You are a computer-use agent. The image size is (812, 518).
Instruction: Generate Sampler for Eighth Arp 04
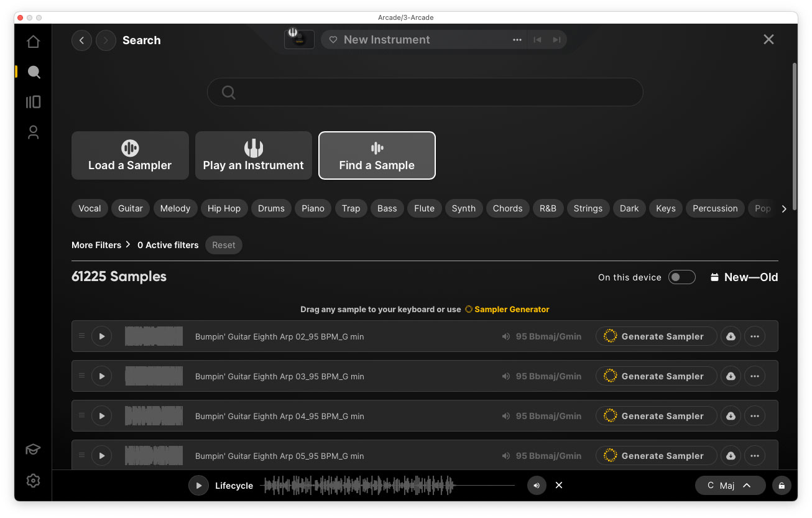click(656, 416)
